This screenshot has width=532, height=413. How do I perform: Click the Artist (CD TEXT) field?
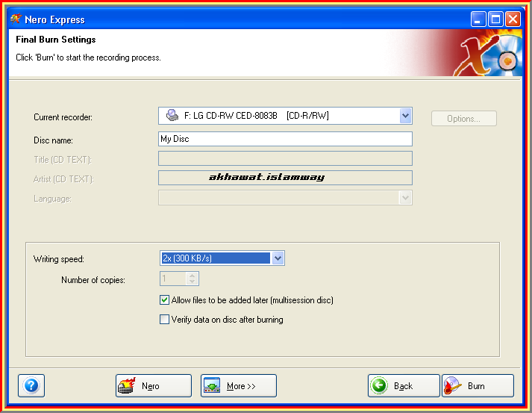click(x=285, y=178)
